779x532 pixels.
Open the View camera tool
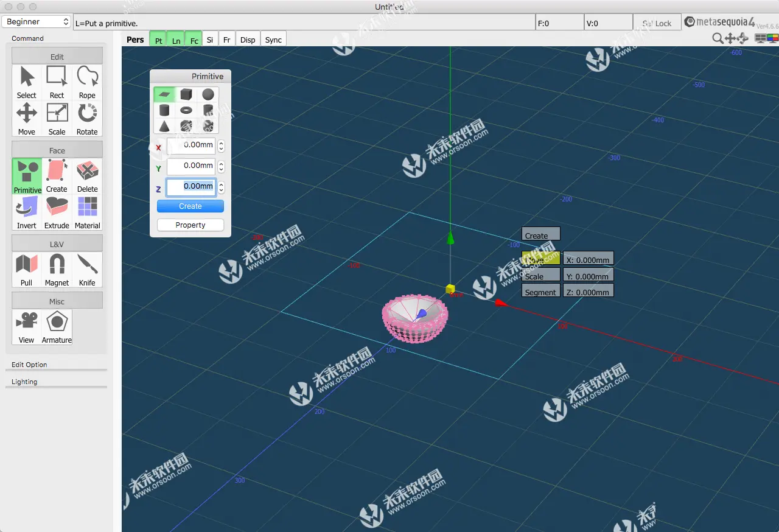coord(26,327)
